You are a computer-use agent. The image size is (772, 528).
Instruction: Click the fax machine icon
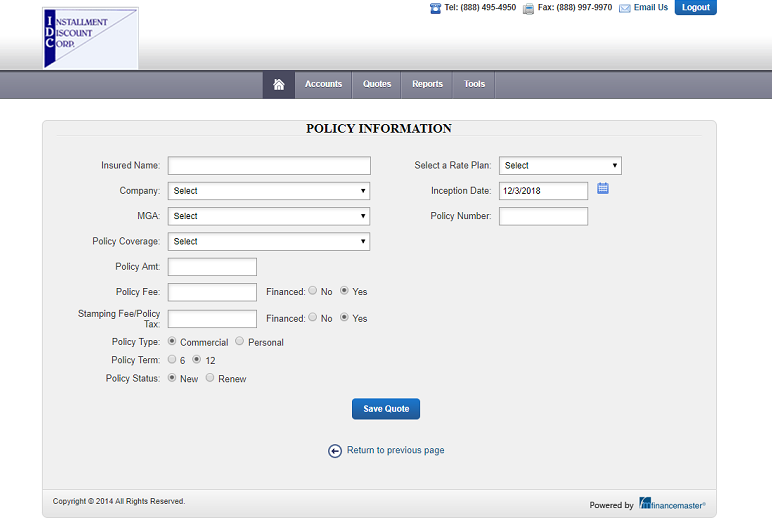pyautogui.click(x=528, y=8)
